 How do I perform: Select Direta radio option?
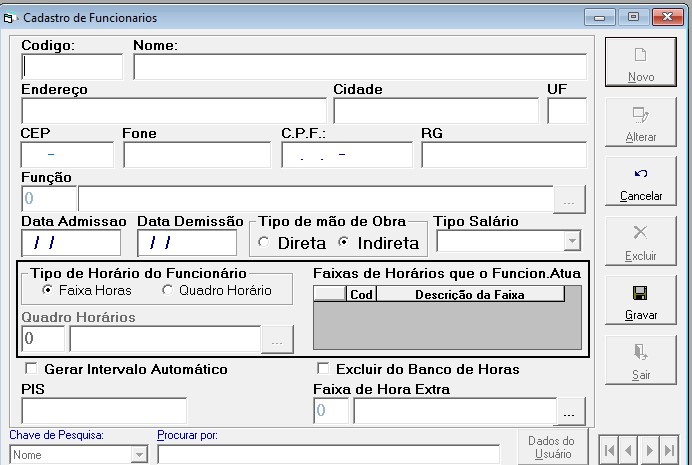click(x=263, y=242)
